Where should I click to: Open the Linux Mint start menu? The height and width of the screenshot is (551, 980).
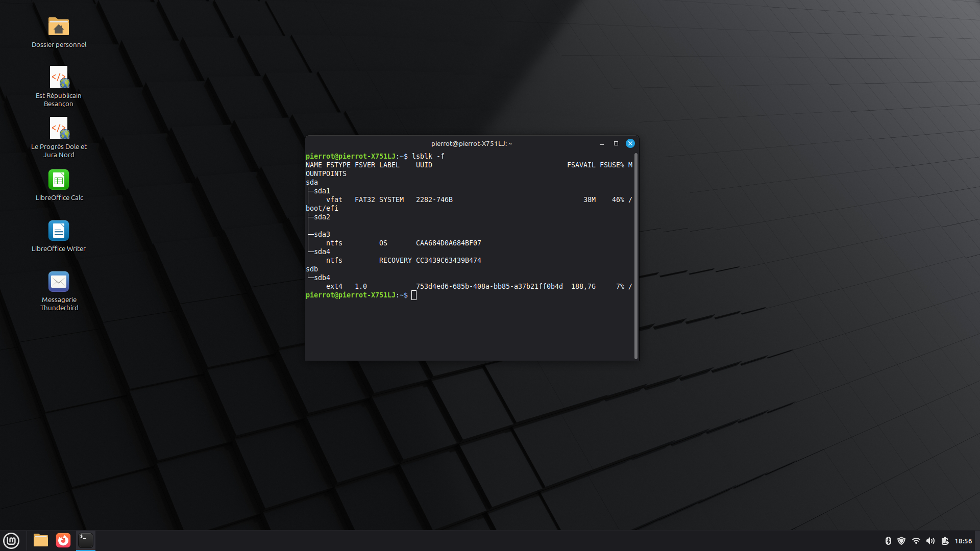coord(11,540)
